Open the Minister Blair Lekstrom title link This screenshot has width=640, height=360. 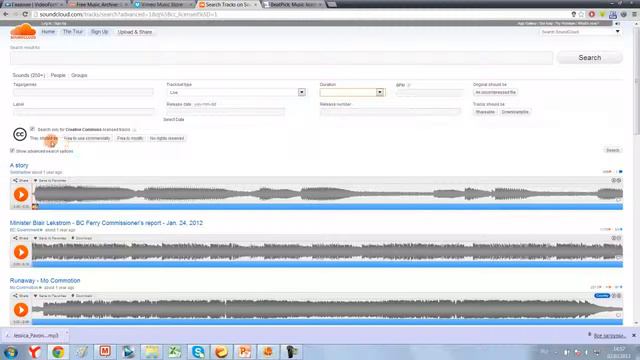coord(106,223)
